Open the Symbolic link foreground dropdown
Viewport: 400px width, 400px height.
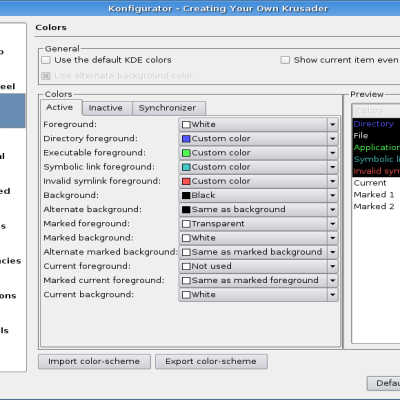[259, 167]
